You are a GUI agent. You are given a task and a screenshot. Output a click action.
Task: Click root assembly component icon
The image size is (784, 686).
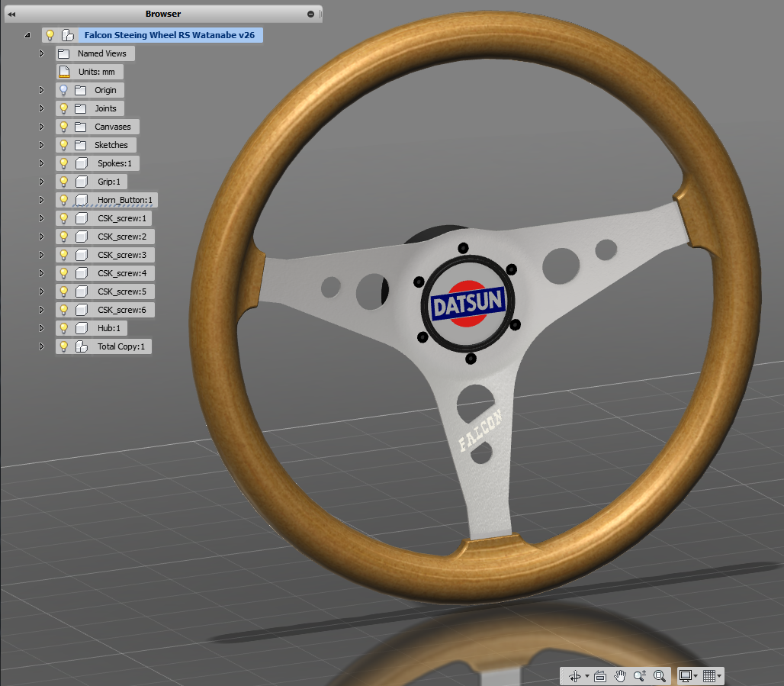click(68, 35)
